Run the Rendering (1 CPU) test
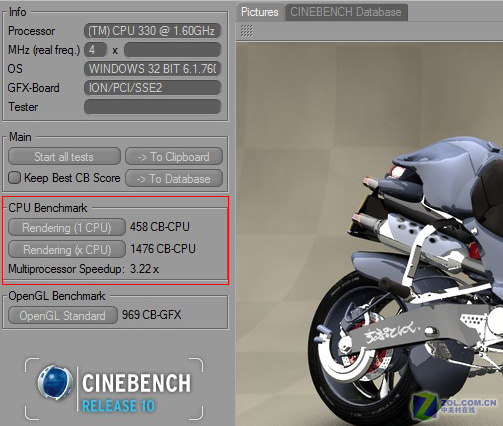Viewport: 503px width, 426px height. 67,228
